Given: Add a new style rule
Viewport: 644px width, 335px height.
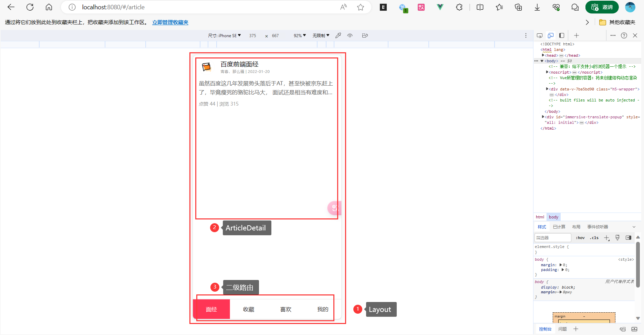Looking at the screenshot, I should (x=607, y=238).
